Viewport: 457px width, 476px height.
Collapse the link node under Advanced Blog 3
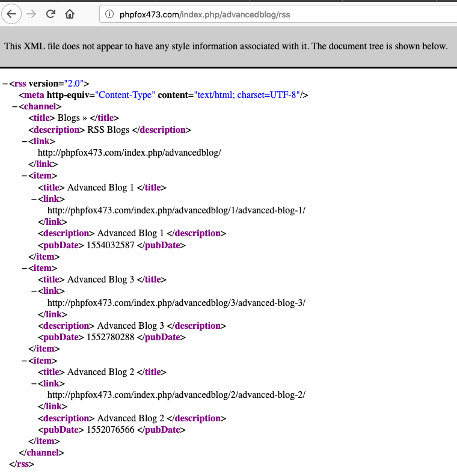(x=34, y=291)
